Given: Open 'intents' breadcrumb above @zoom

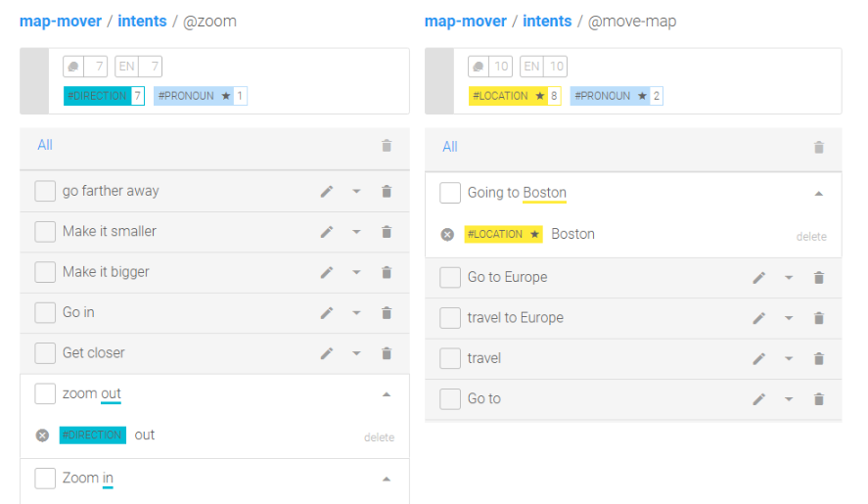Looking at the screenshot, I should (142, 22).
